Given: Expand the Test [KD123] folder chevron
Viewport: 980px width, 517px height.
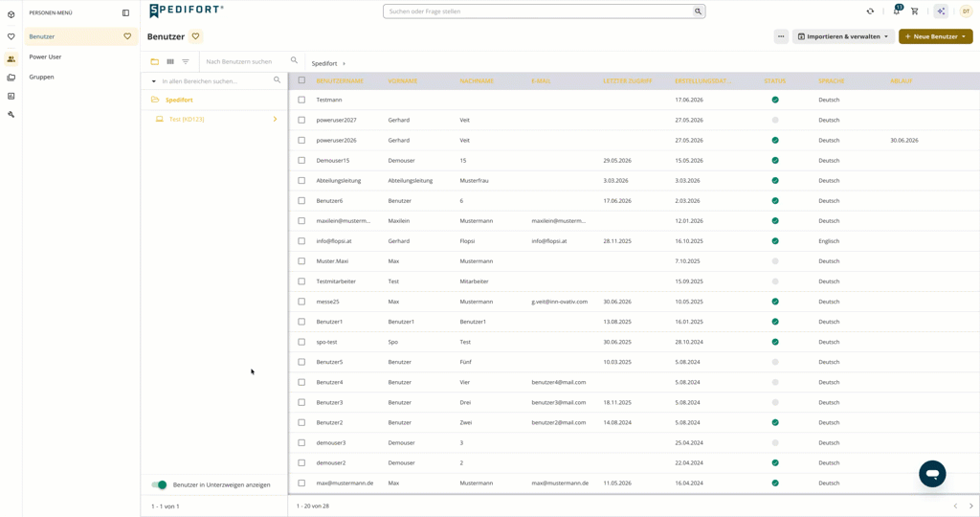Looking at the screenshot, I should click(x=275, y=119).
